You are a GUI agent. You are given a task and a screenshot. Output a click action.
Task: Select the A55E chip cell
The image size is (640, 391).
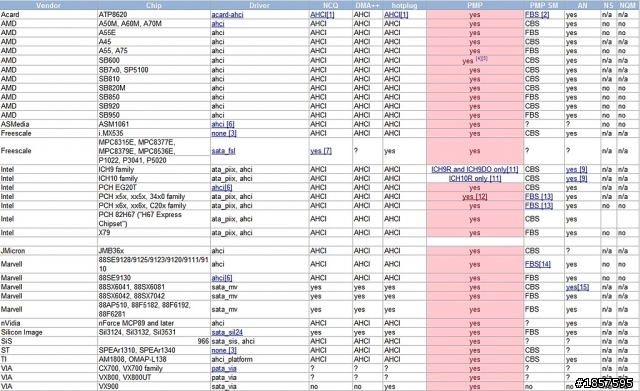154,33
